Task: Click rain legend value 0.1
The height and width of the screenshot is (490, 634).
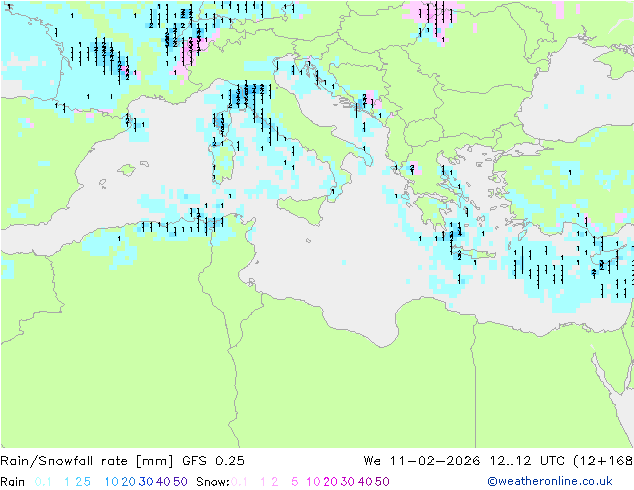Action: pos(43,482)
